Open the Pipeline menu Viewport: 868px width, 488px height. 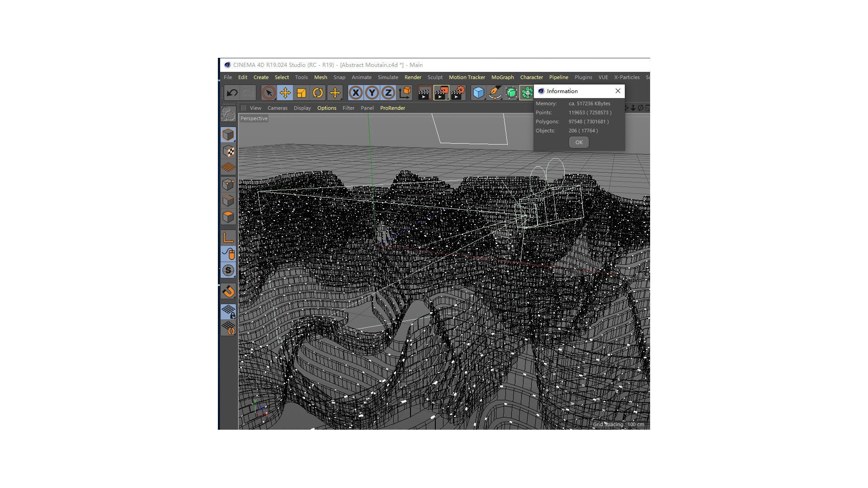coord(559,77)
